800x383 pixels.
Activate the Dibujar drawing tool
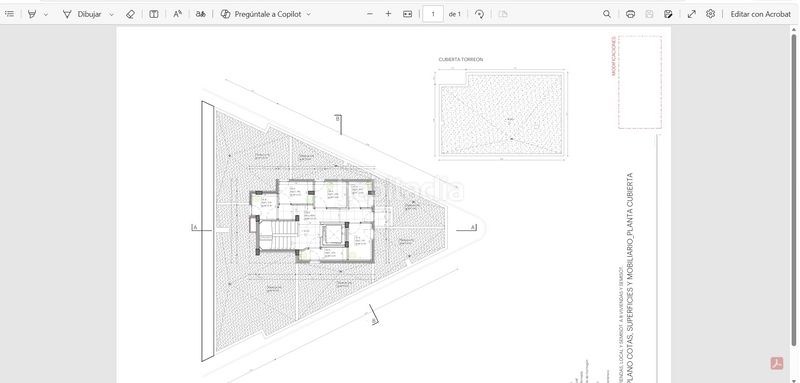point(82,14)
